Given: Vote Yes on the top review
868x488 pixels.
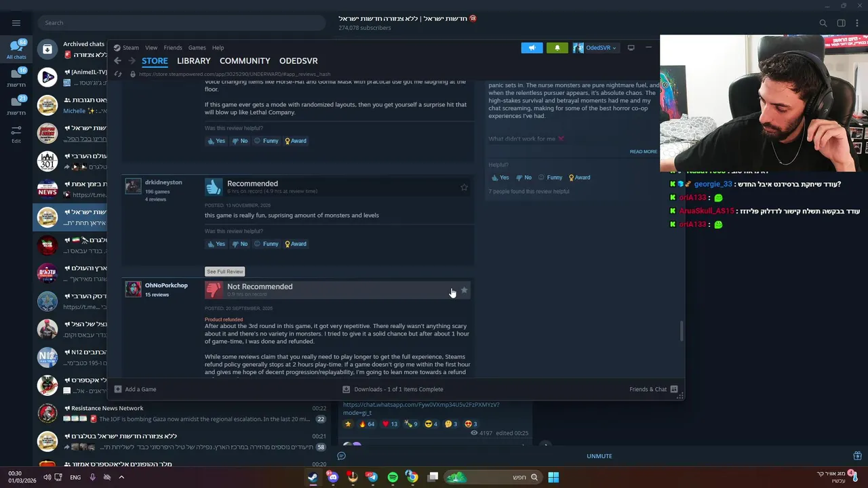Looking at the screenshot, I should (216, 141).
